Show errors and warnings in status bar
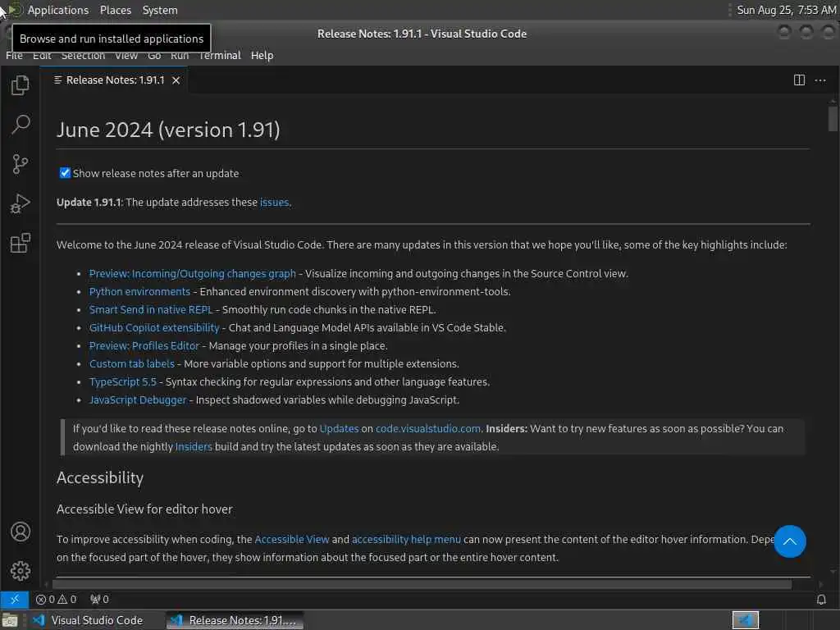This screenshot has height=630, width=840. pyautogui.click(x=56, y=599)
